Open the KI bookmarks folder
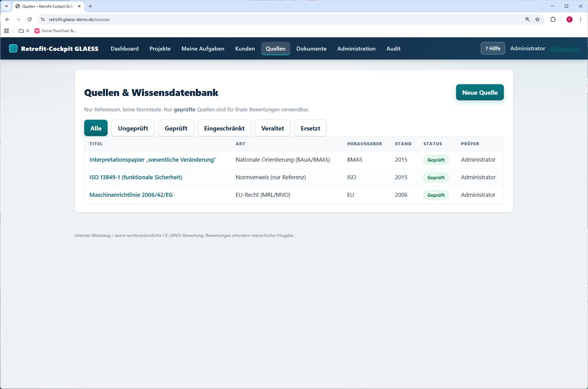 (24, 31)
